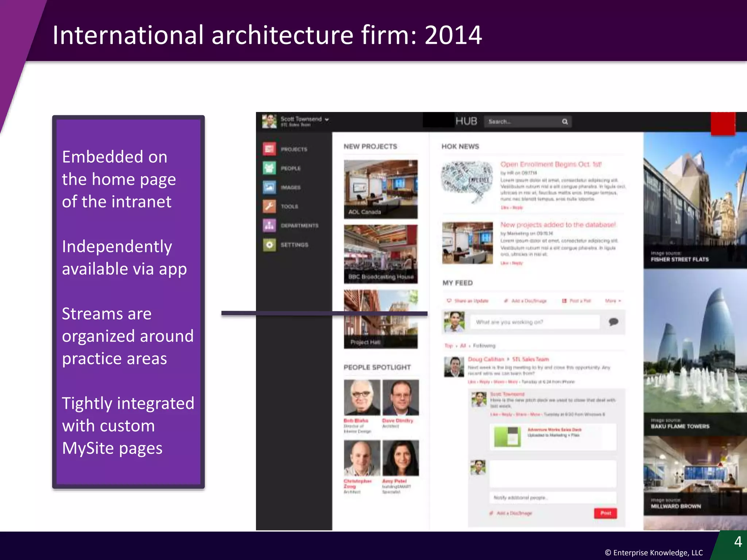Open the Tools wrench icon
The image size is (747, 560).
point(270,206)
